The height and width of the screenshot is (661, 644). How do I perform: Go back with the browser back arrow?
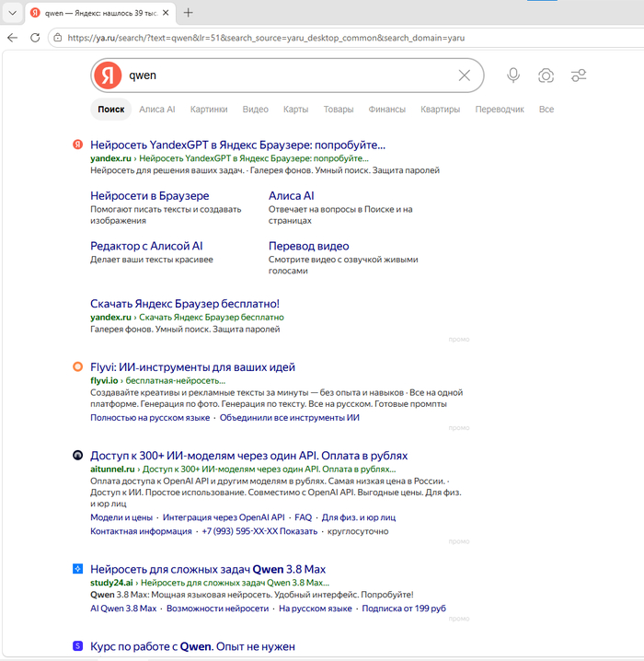tap(13, 38)
